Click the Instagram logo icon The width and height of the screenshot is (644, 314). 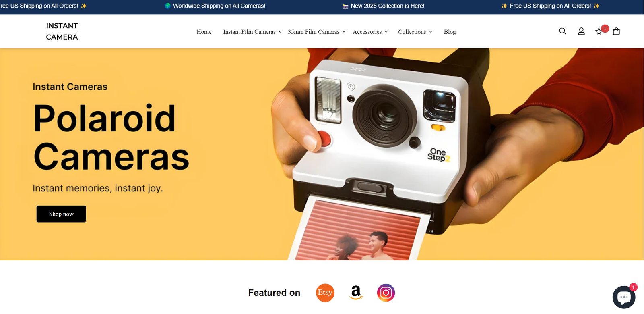(386, 293)
